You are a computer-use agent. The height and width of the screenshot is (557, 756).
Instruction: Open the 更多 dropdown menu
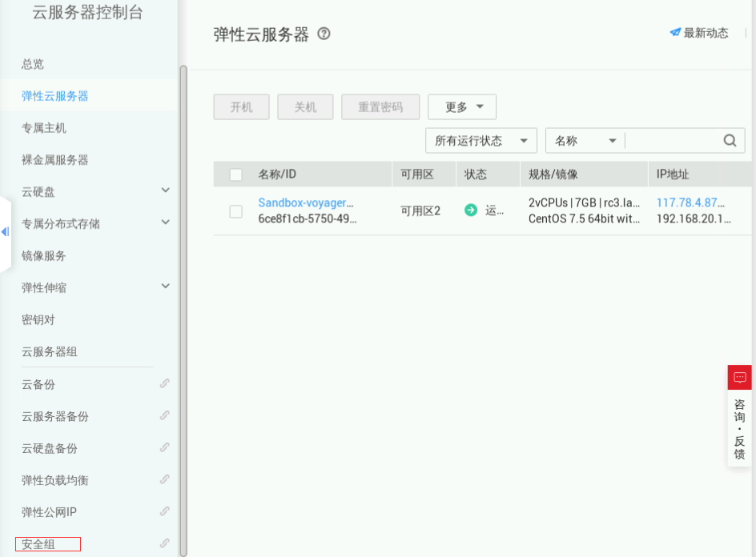[462, 107]
